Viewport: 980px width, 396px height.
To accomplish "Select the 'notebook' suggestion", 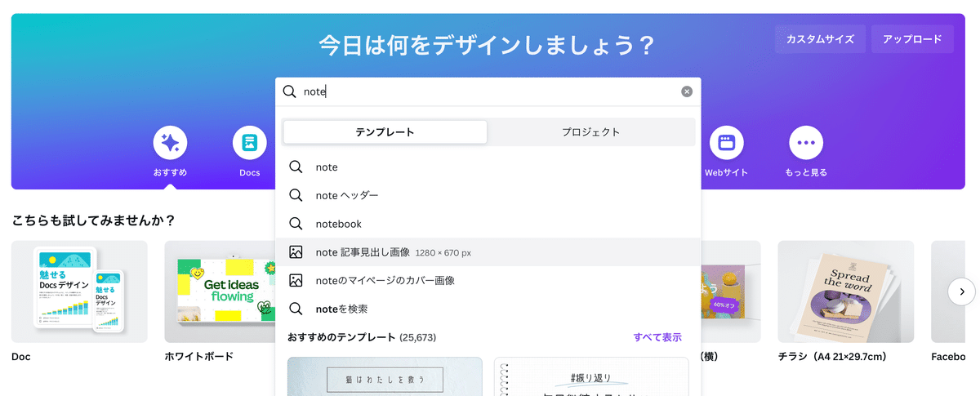I will 488,224.
